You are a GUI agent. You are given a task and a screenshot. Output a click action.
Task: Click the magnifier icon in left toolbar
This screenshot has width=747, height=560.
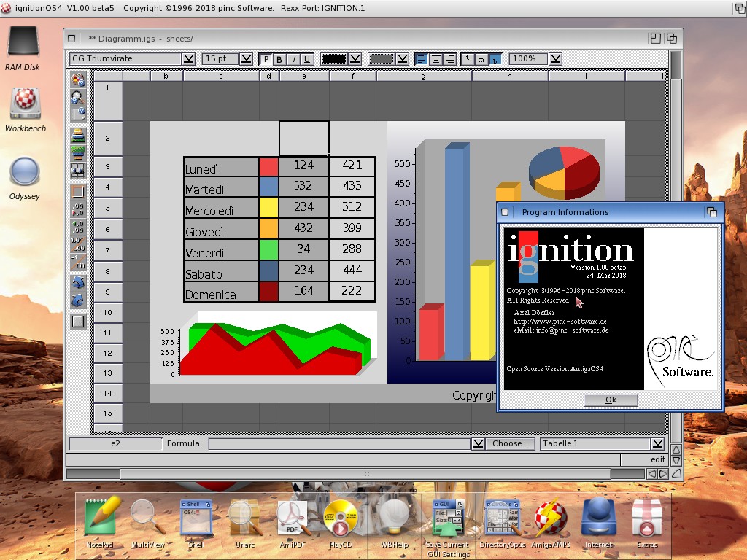point(78,96)
